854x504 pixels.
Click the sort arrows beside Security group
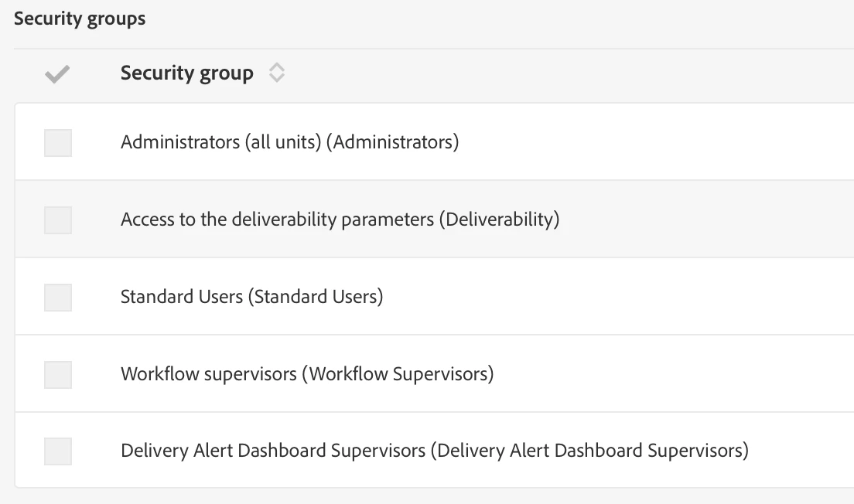click(276, 73)
